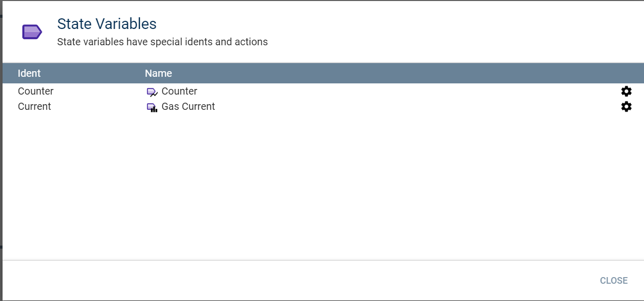Click blank header bar space right of Name
Screen dimensions: 644x301
(397, 73)
